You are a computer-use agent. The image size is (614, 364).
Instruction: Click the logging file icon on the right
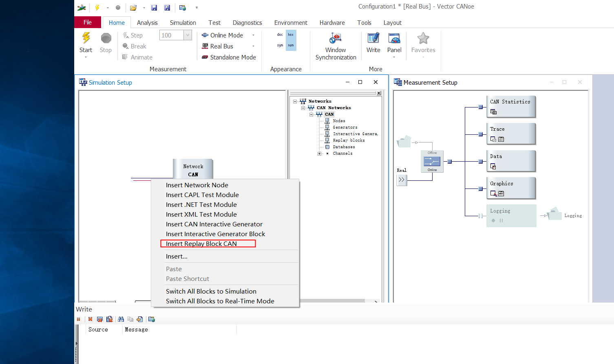(x=554, y=214)
